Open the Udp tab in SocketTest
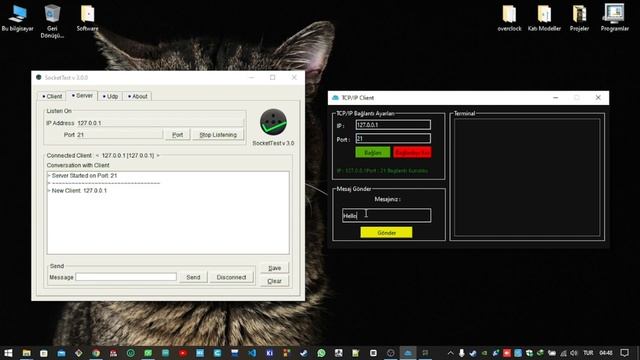 coord(110,96)
